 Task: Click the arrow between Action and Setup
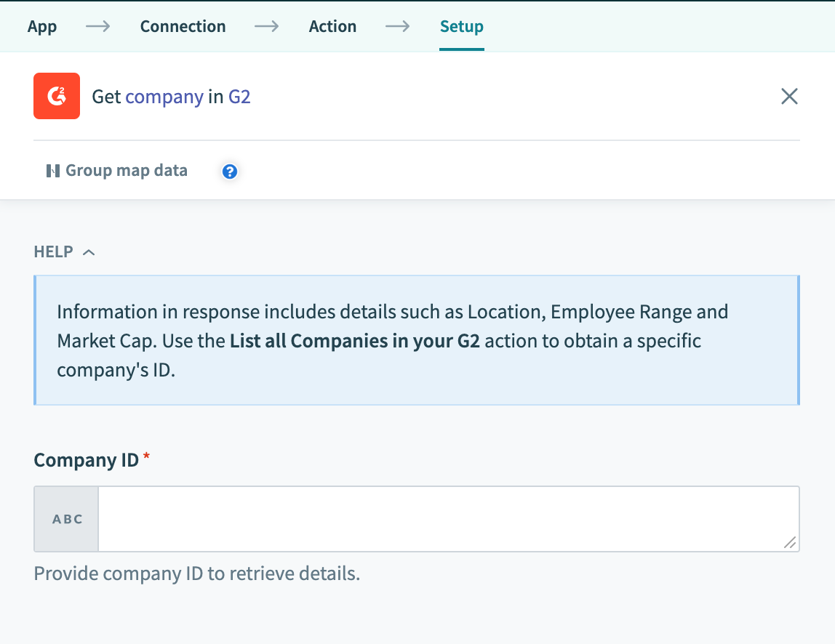click(397, 26)
